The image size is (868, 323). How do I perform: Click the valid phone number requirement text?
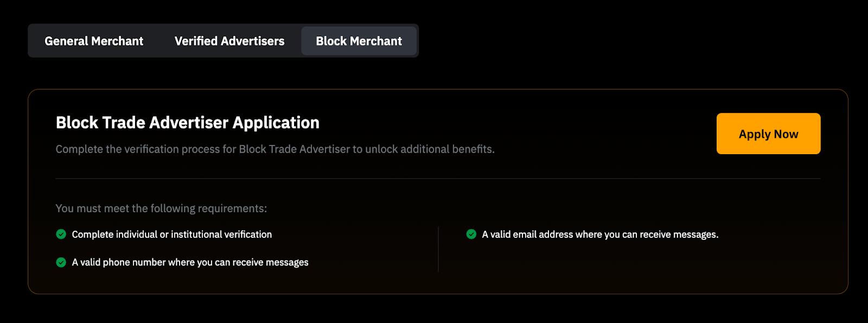190,262
